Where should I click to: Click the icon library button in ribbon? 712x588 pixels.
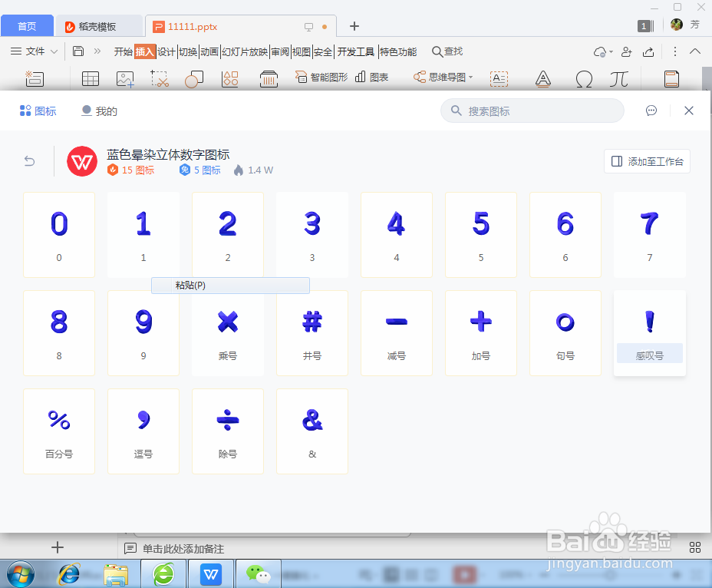(230, 78)
